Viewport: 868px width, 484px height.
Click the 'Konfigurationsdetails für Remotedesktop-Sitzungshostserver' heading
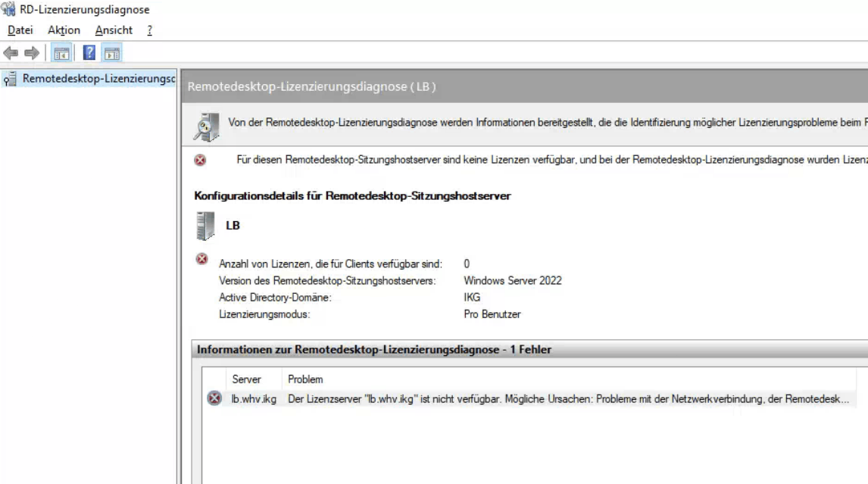[352, 195]
